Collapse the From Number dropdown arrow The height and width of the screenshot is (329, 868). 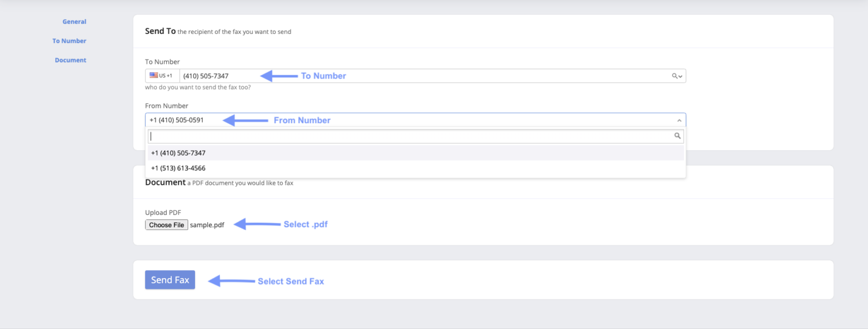pos(679,120)
